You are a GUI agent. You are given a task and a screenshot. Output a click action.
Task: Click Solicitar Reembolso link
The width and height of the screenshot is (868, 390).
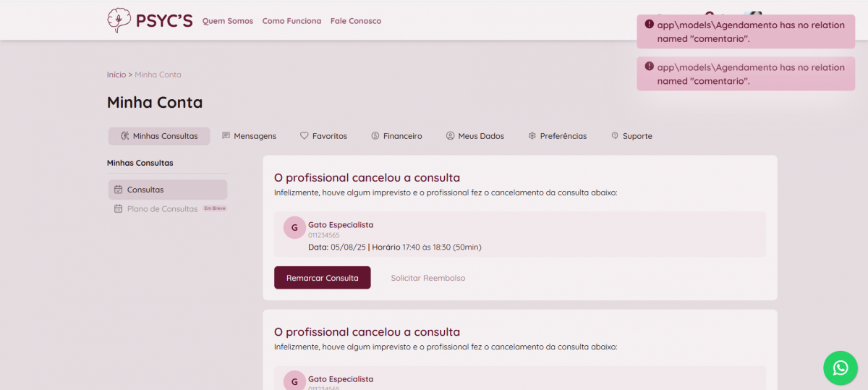(x=428, y=278)
